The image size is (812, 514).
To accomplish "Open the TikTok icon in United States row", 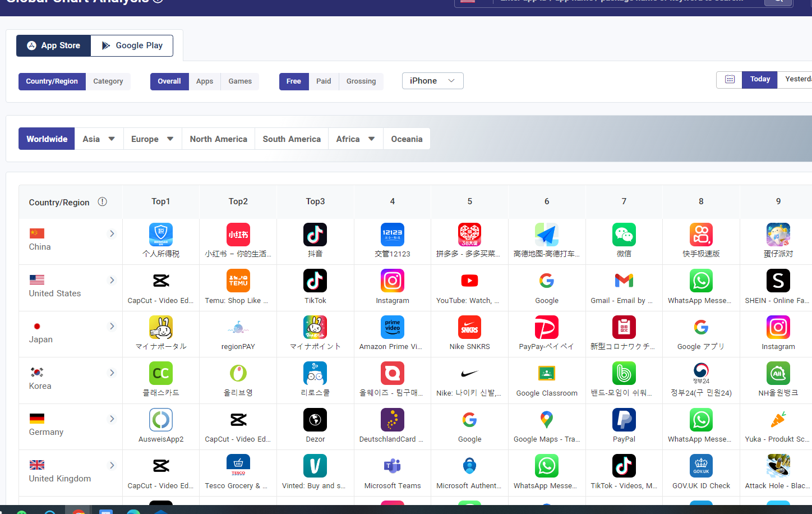I will tap(315, 281).
